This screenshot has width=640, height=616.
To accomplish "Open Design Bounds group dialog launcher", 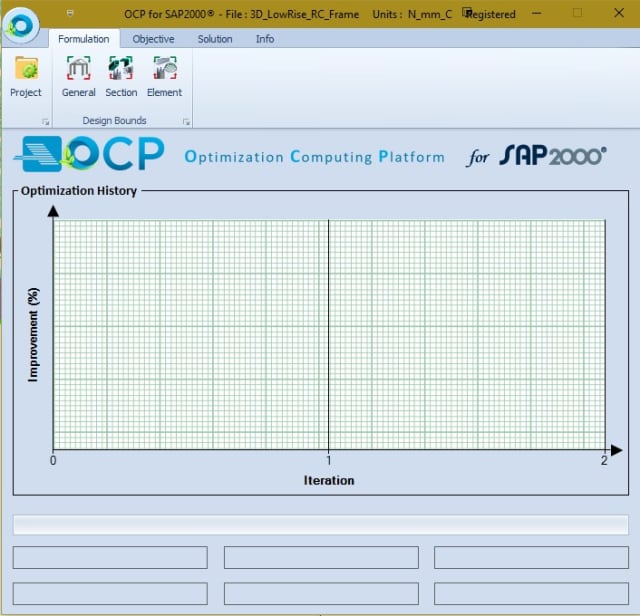I will pyautogui.click(x=186, y=122).
